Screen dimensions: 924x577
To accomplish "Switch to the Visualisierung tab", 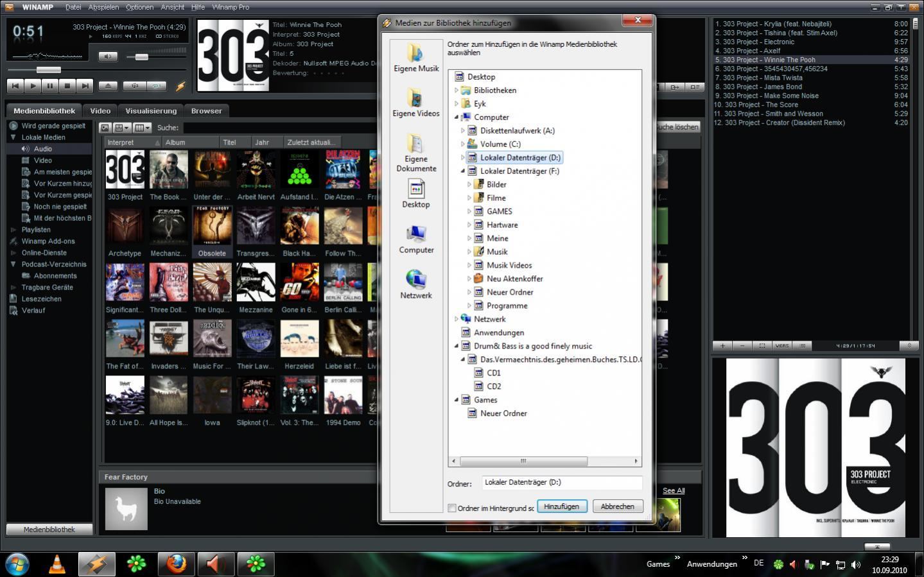I will tap(151, 110).
